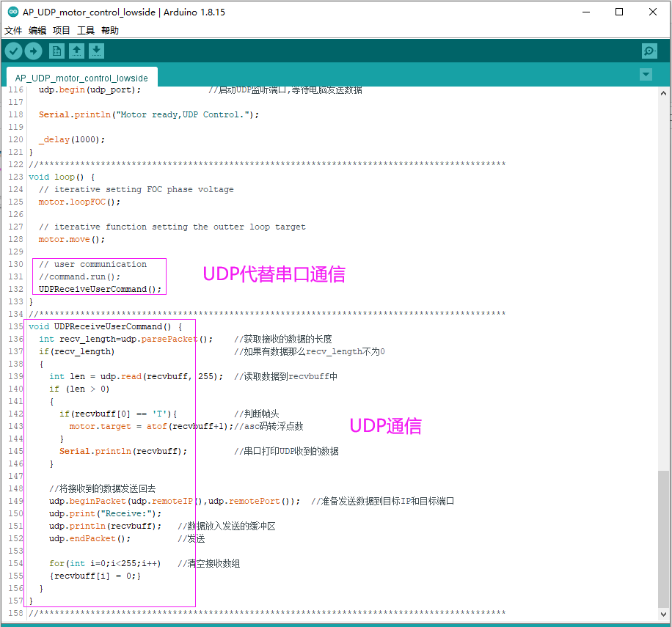Click UDPReceiveUserCommand(); call on line 132

(x=101, y=289)
